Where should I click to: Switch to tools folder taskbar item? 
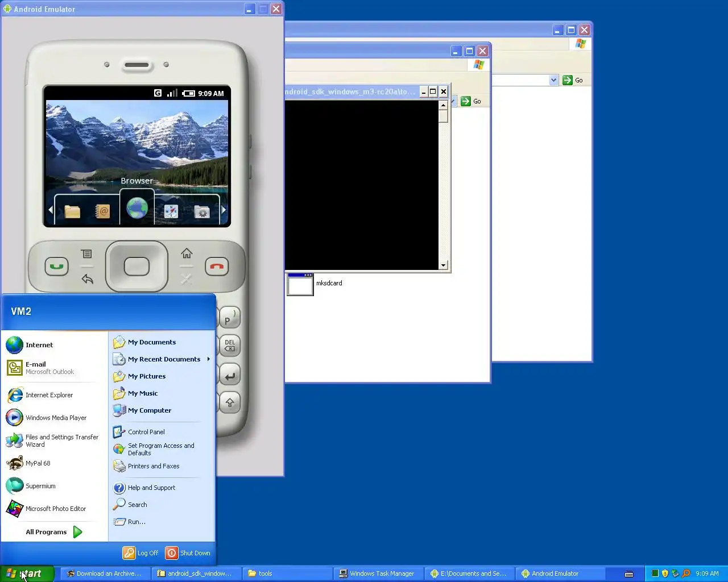point(288,573)
